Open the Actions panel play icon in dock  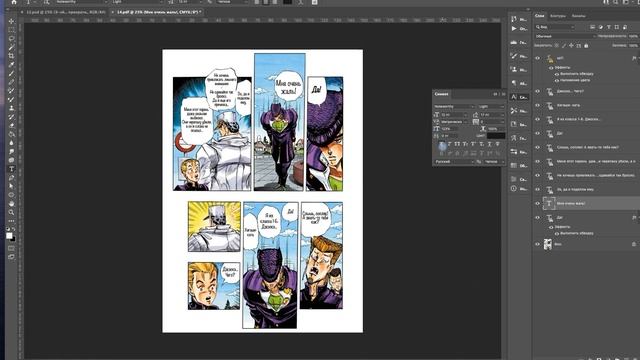pyautogui.click(x=514, y=29)
